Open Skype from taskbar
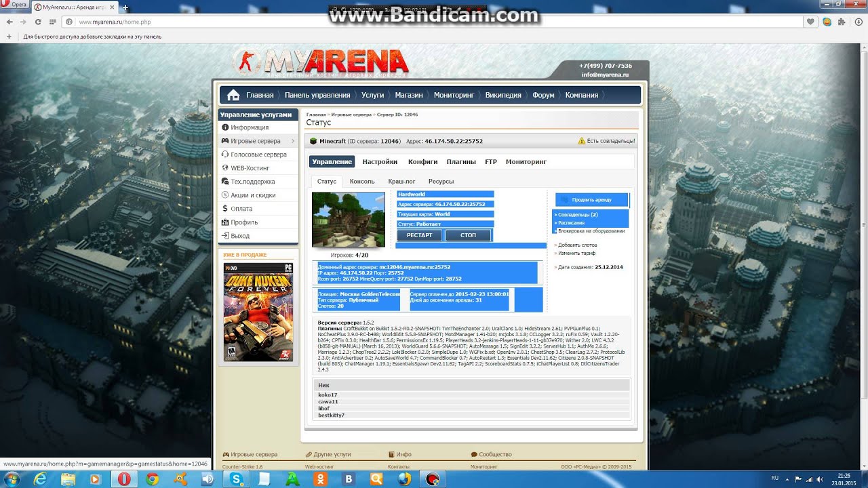868x488 pixels. [x=237, y=479]
